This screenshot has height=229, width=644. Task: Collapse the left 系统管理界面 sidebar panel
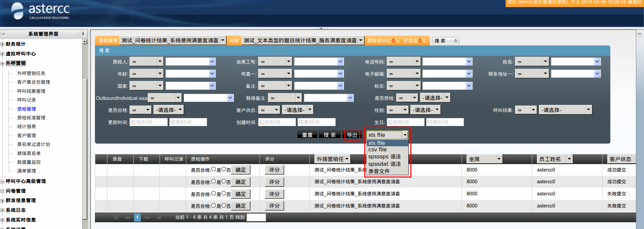pyautogui.click(x=3, y=34)
